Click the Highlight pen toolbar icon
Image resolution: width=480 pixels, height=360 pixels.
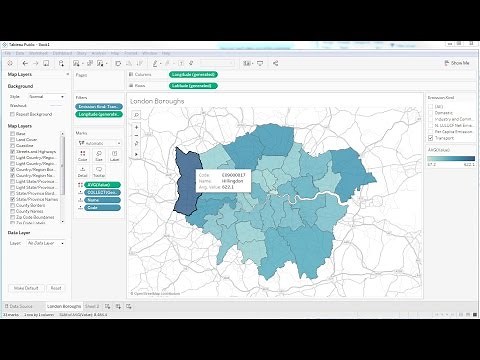click(155, 63)
